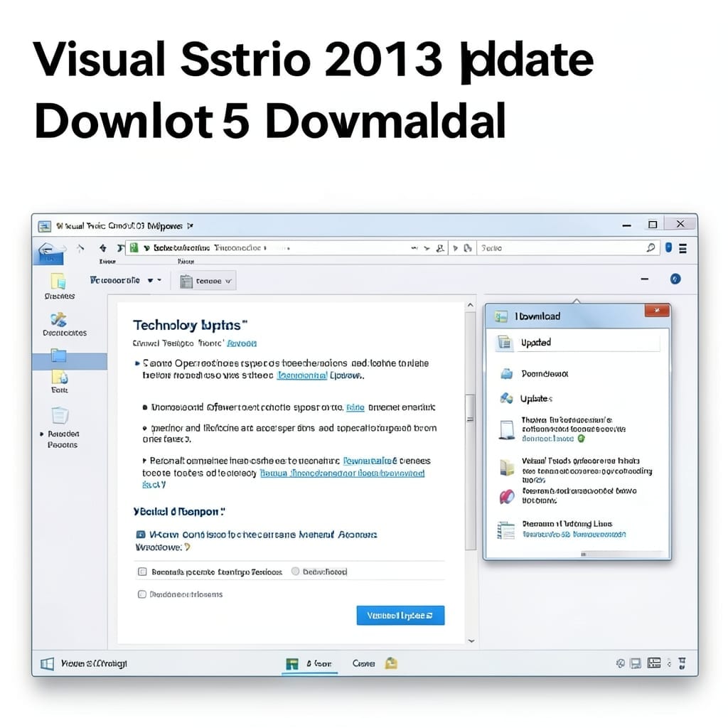Click the blue link beside the Technoloy subtitle
The height and width of the screenshot is (728, 728).
pyautogui.click(x=242, y=343)
